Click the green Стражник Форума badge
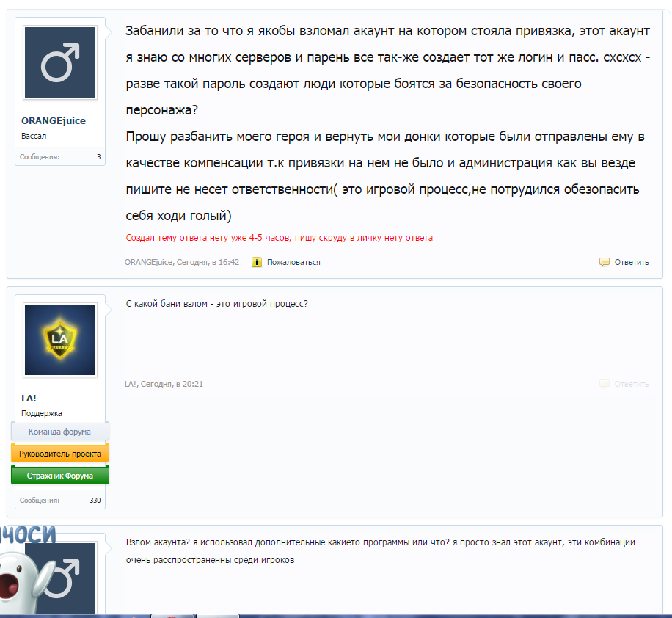 point(59,474)
